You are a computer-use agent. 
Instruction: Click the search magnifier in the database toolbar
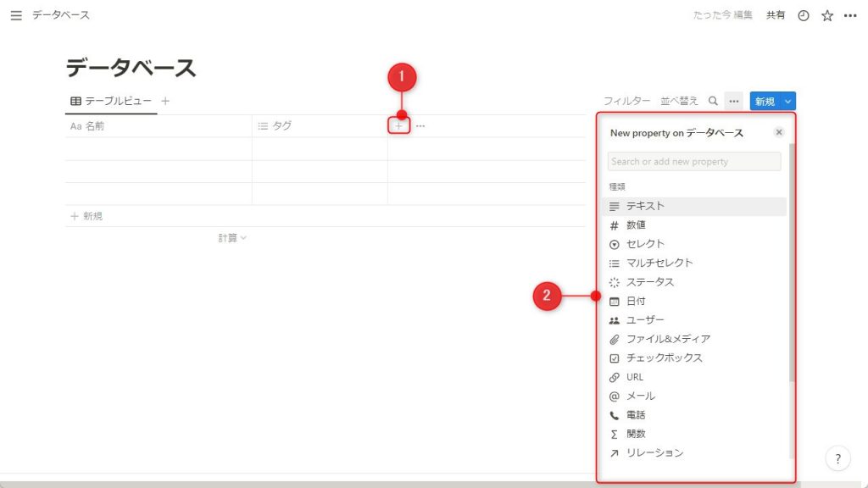713,101
